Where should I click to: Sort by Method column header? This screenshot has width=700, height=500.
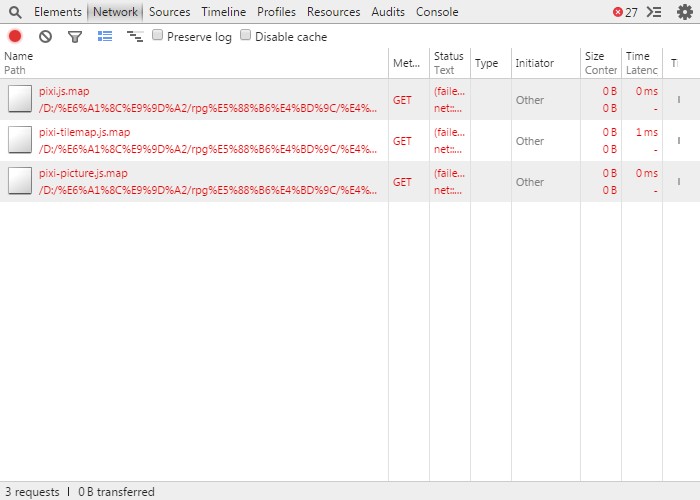(409, 63)
